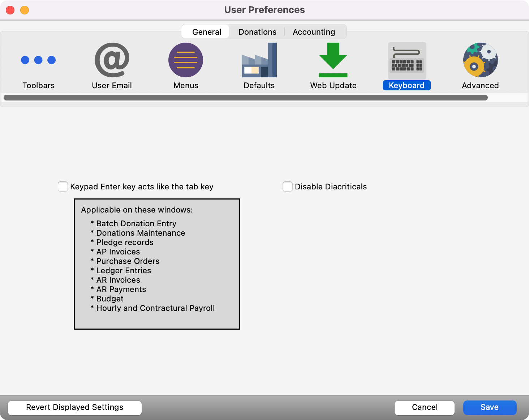Enable Keypad Enter acts like tab key

[x=63, y=187]
